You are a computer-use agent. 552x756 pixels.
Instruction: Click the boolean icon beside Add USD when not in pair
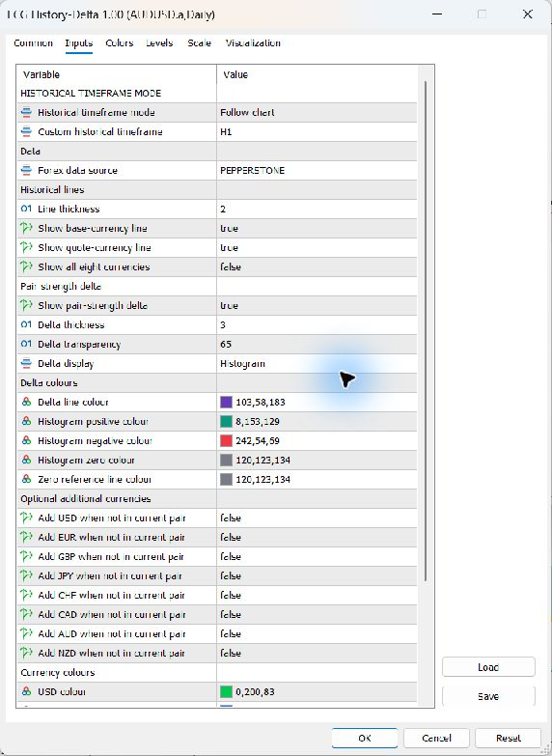pyautogui.click(x=26, y=518)
